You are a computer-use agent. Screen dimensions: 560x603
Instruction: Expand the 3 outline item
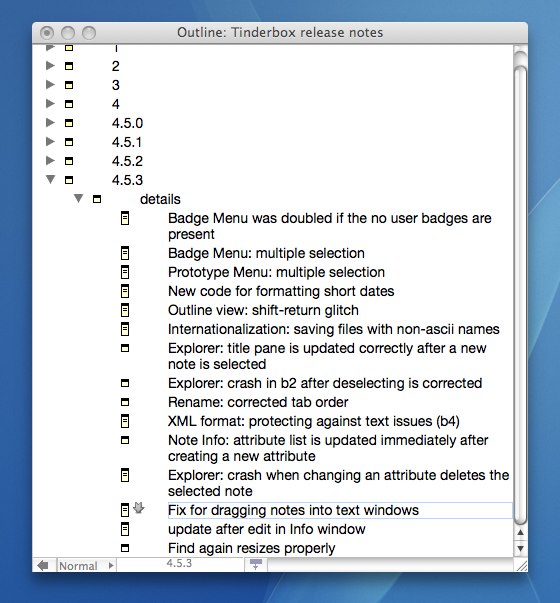(x=50, y=85)
